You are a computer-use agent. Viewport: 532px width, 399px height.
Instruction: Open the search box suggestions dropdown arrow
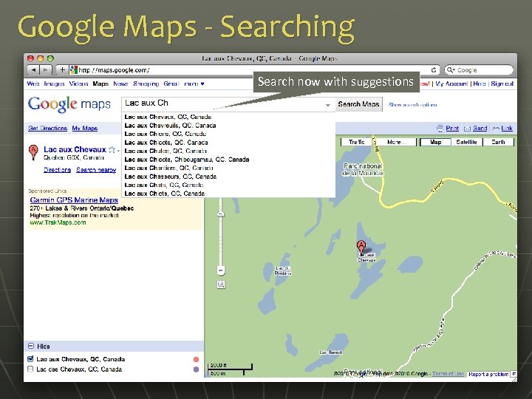[x=328, y=105]
